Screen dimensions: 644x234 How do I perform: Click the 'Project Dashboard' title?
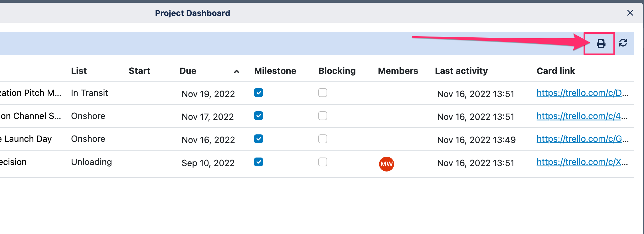pos(193,13)
